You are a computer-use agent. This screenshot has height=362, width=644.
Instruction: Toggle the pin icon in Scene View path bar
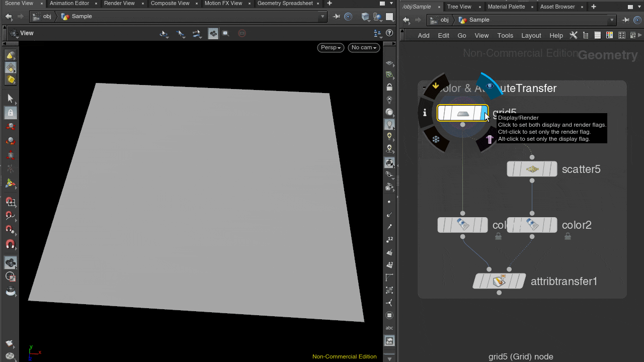337,17
